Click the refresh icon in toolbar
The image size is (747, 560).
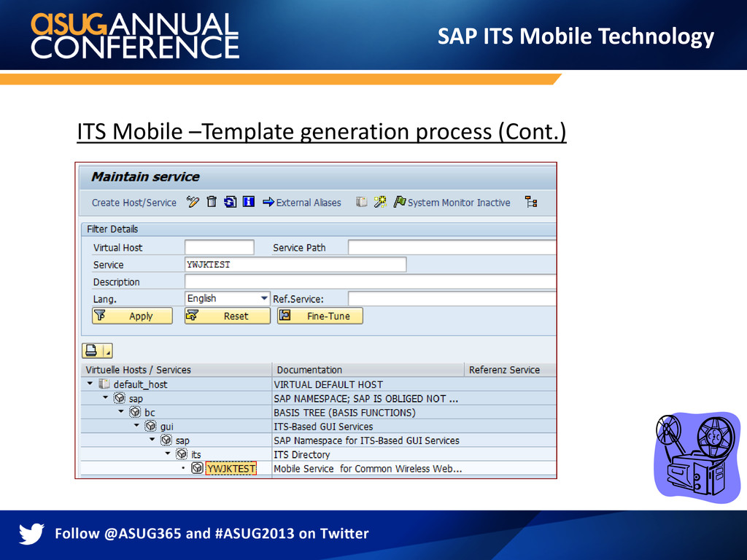click(230, 202)
